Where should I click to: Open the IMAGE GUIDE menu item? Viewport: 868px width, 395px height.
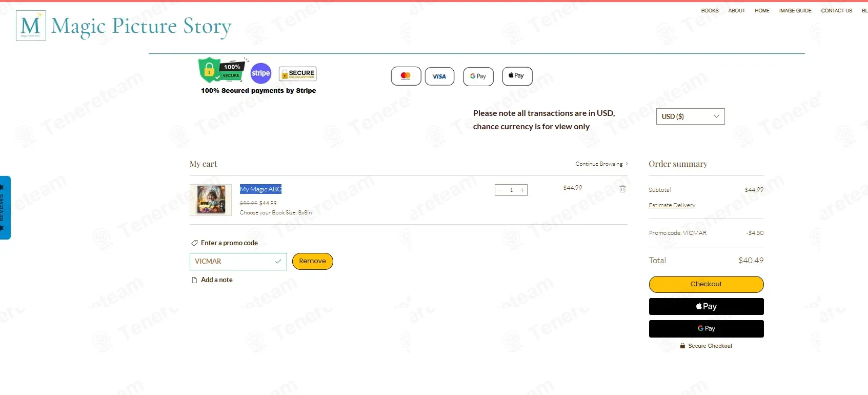[x=795, y=11]
